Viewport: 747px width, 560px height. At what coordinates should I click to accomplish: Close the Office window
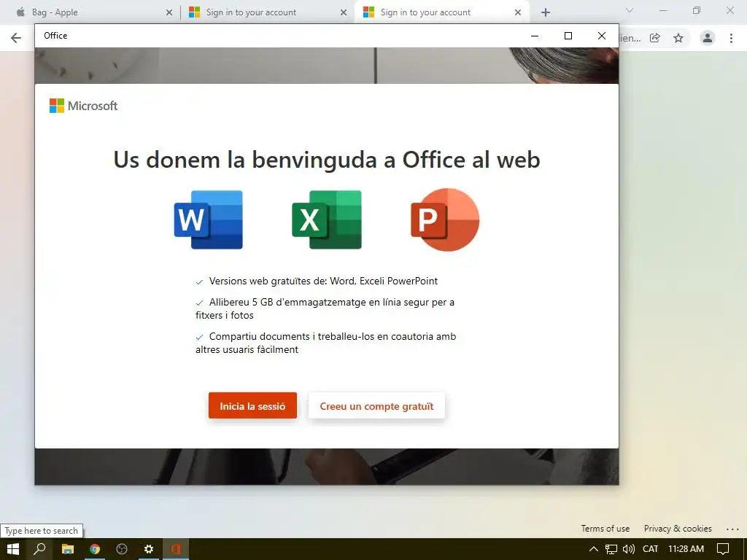pos(602,36)
